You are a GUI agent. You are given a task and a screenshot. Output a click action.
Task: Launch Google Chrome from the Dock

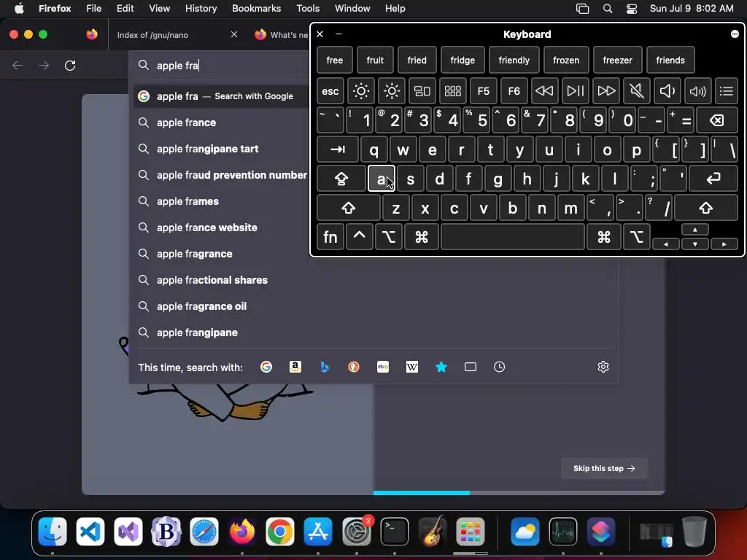coord(280,532)
